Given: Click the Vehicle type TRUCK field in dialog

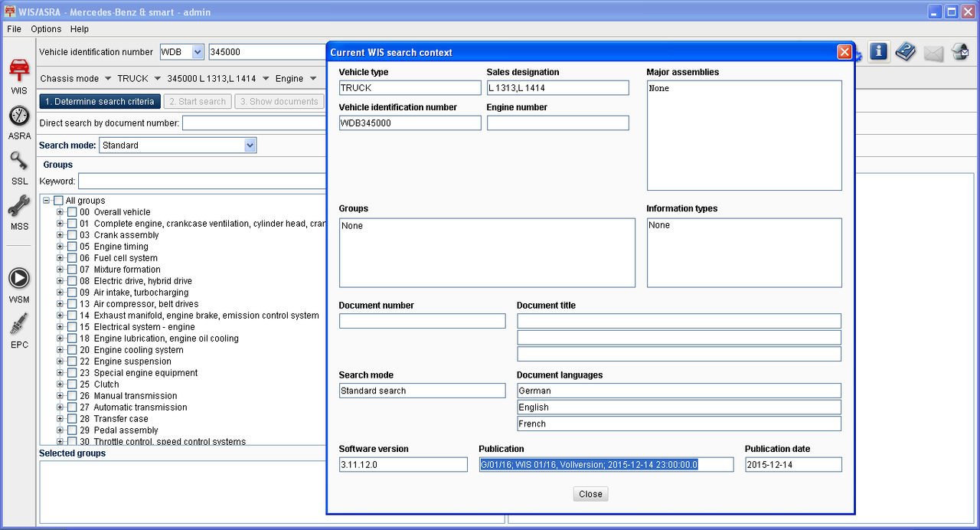Looking at the screenshot, I should (410, 88).
